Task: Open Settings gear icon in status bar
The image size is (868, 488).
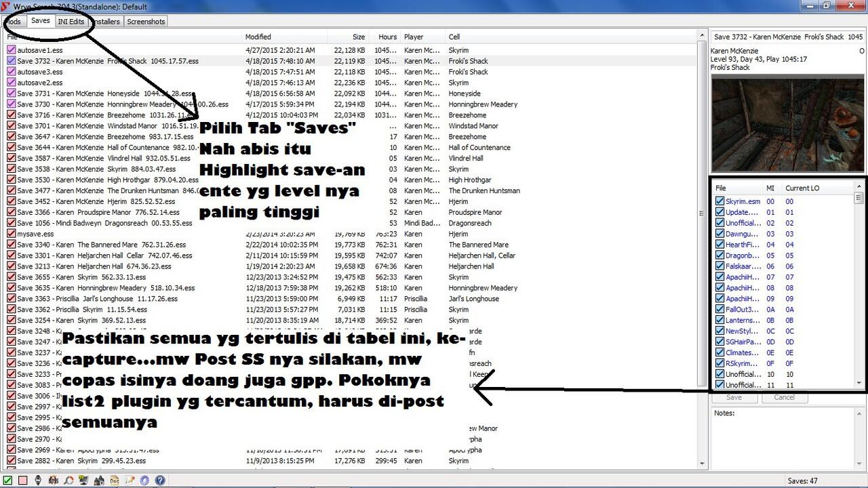Action: 144,481
